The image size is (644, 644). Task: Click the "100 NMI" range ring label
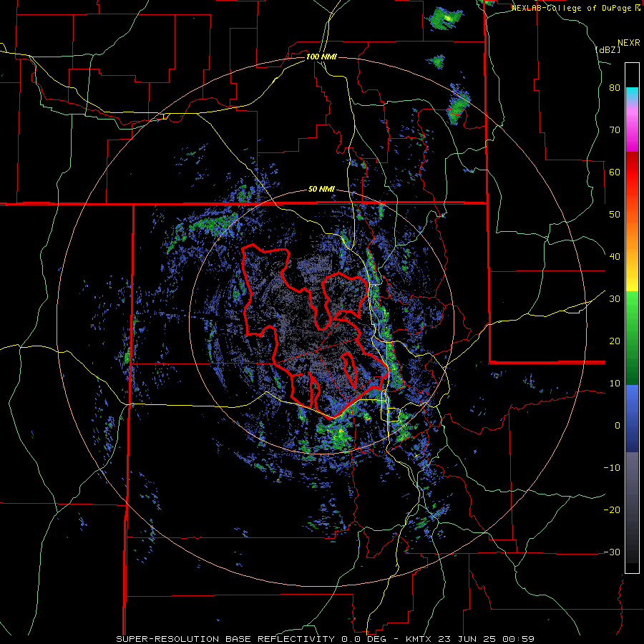321,57
